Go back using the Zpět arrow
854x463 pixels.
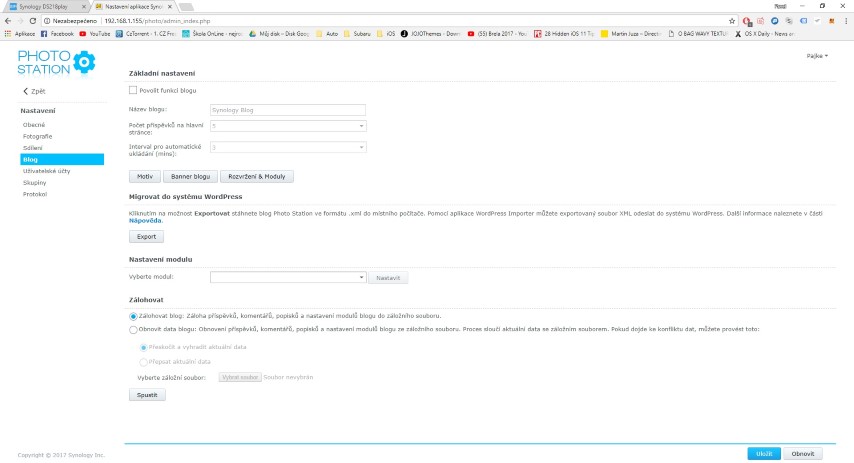tap(34, 92)
